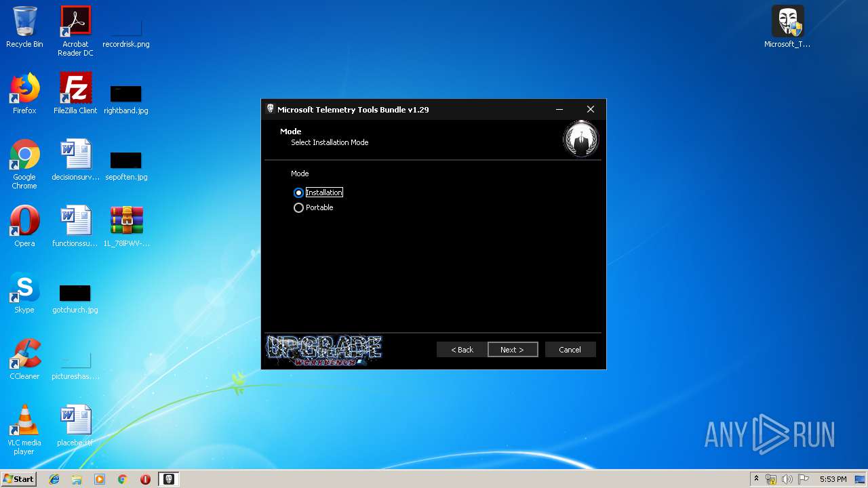868x488 pixels.
Task: Select the placebe.rtf document
Action: (x=75, y=426)
